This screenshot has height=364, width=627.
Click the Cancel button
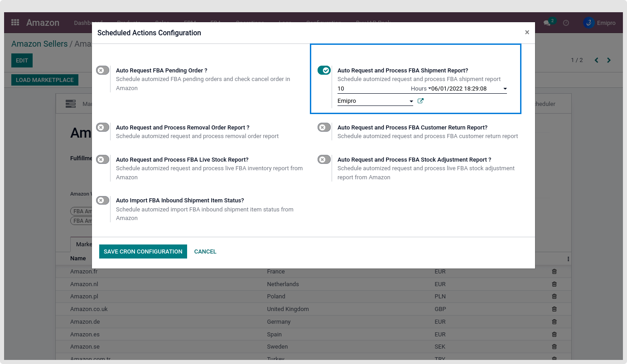[205, 252]
